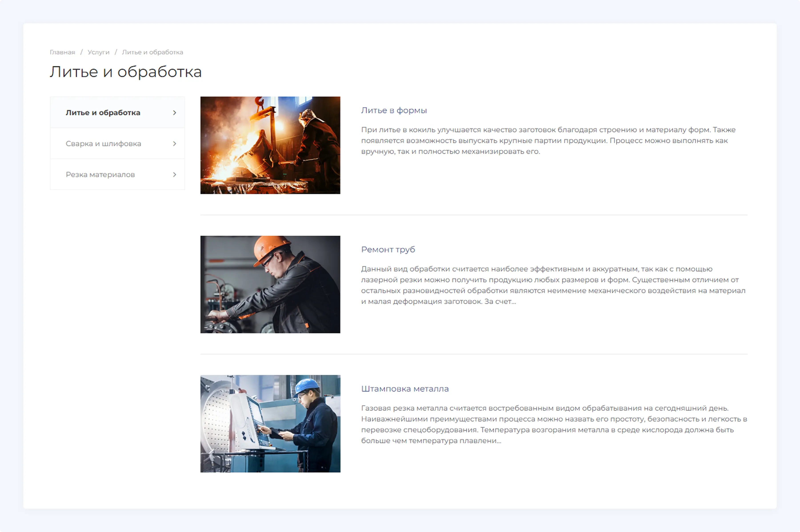Open Сварка и шлифовка sidebar section
The width and height of the screenshot is (800, 532).
coord(103,144)
